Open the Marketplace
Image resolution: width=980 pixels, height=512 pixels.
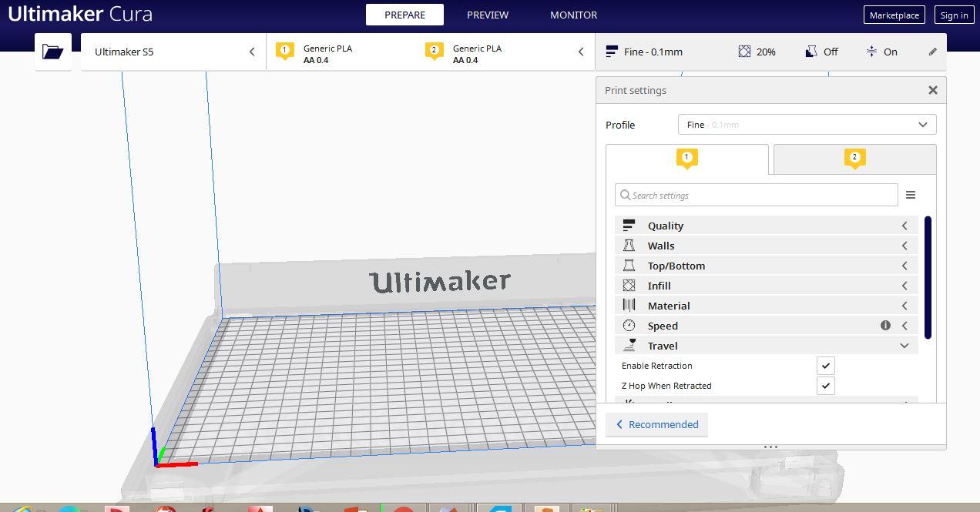pos(894,15)
